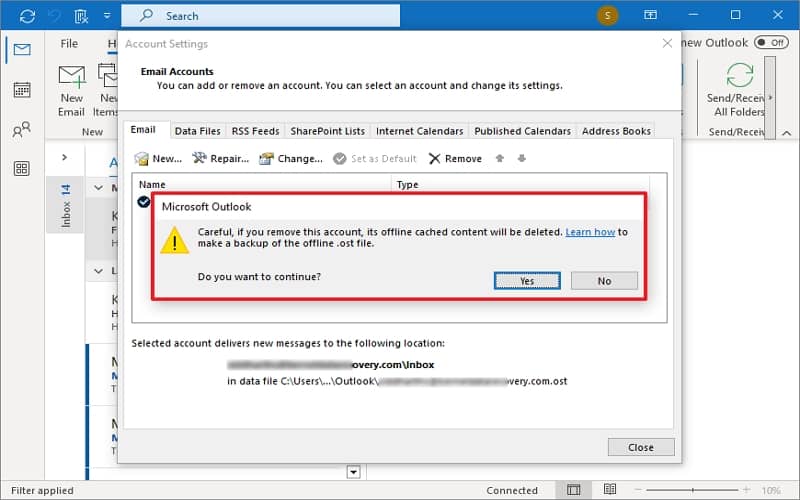Click Remove account toolbar button
Image resolution: width=800 pixels, height=500 pixels.
(x=455, y=159)
